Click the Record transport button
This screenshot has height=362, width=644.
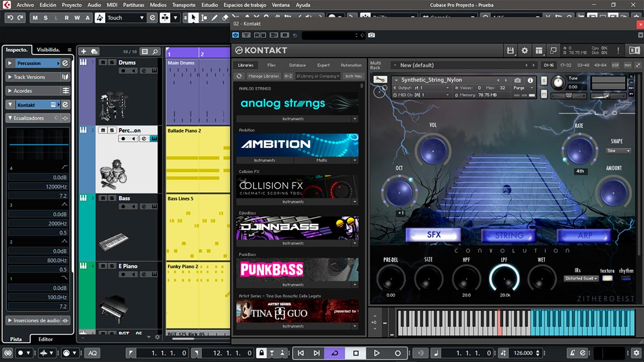398,353
